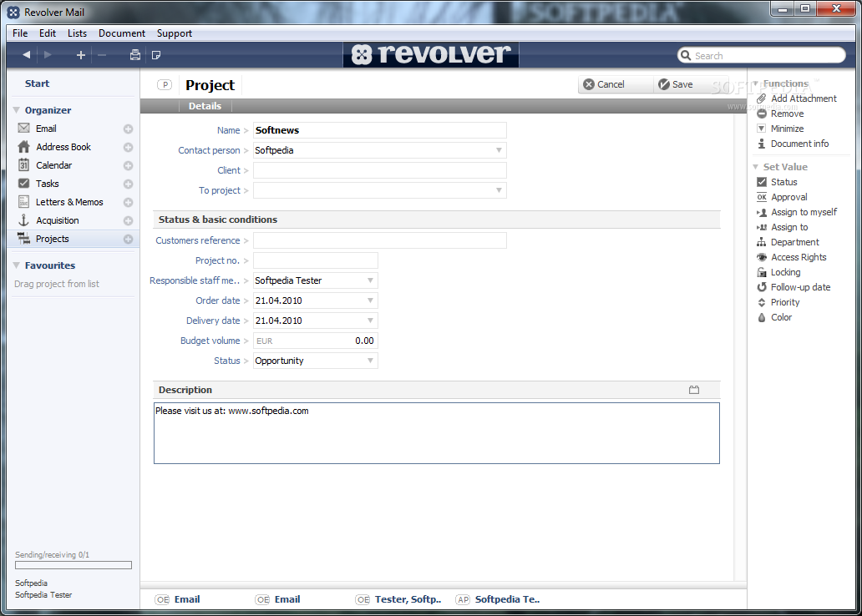The height and width of the screenshot is (616, 862).
Task: Open the Contact person dropdown
Action: [499, 150]
